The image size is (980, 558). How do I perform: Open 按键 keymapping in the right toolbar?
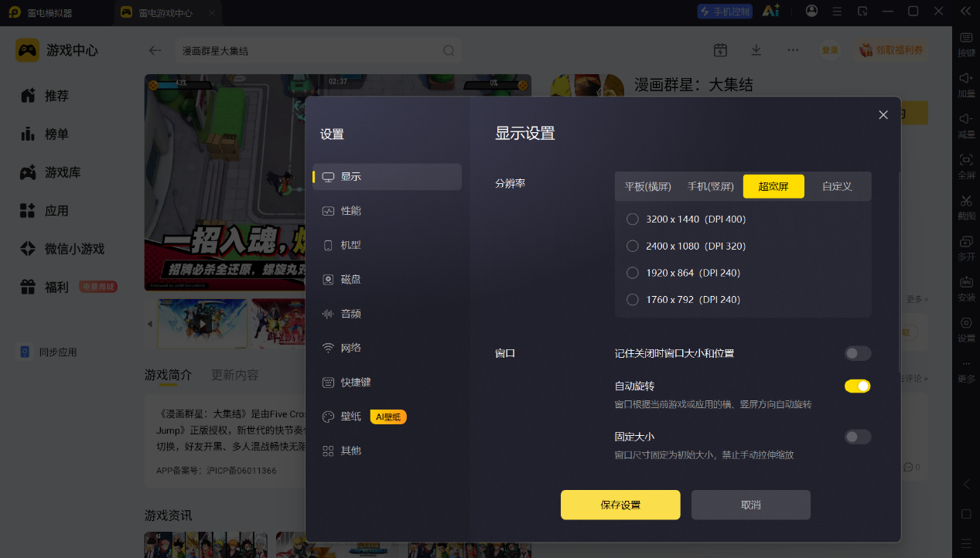(966, 45)
